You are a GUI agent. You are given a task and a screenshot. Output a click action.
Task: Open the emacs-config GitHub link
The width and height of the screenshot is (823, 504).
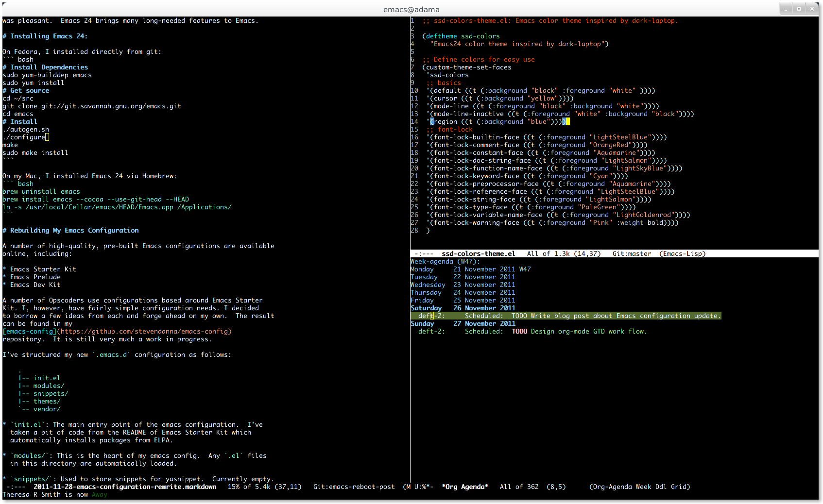pyautogui.click(x=117, y=331)
